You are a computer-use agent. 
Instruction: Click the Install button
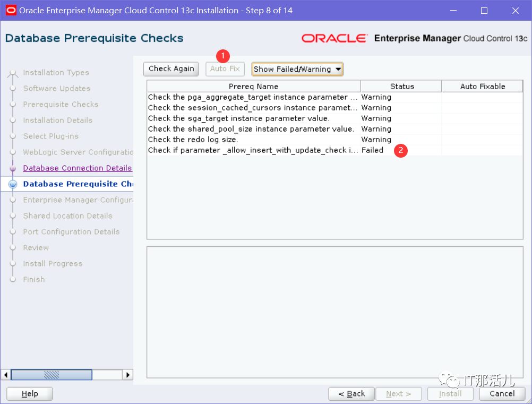pyautogui.click(x=450, y=394)
